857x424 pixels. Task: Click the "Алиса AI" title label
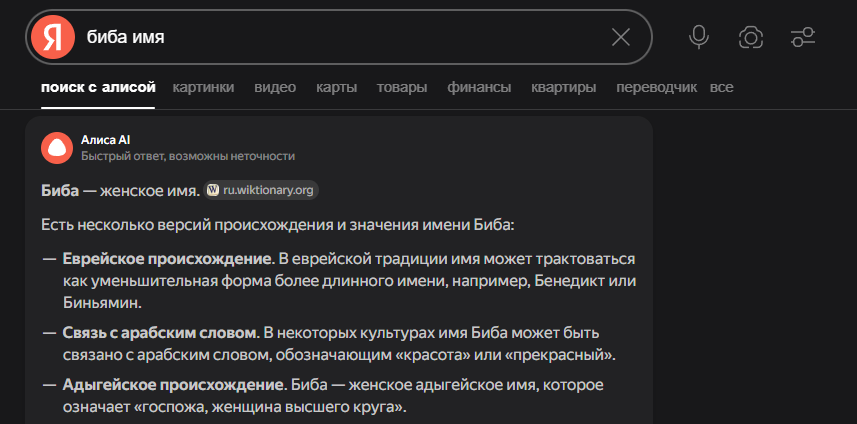point(106,140)
